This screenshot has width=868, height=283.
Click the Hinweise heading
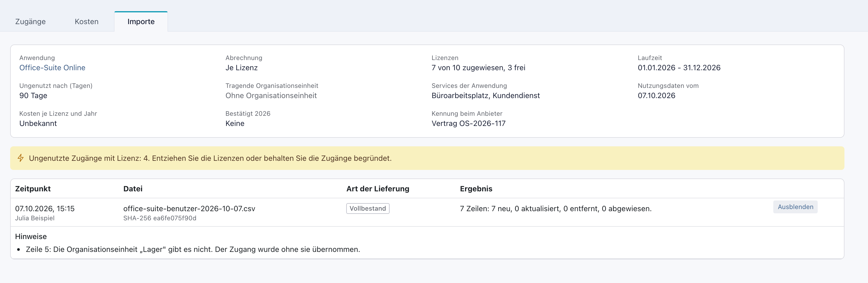click(x=31, y=236)
